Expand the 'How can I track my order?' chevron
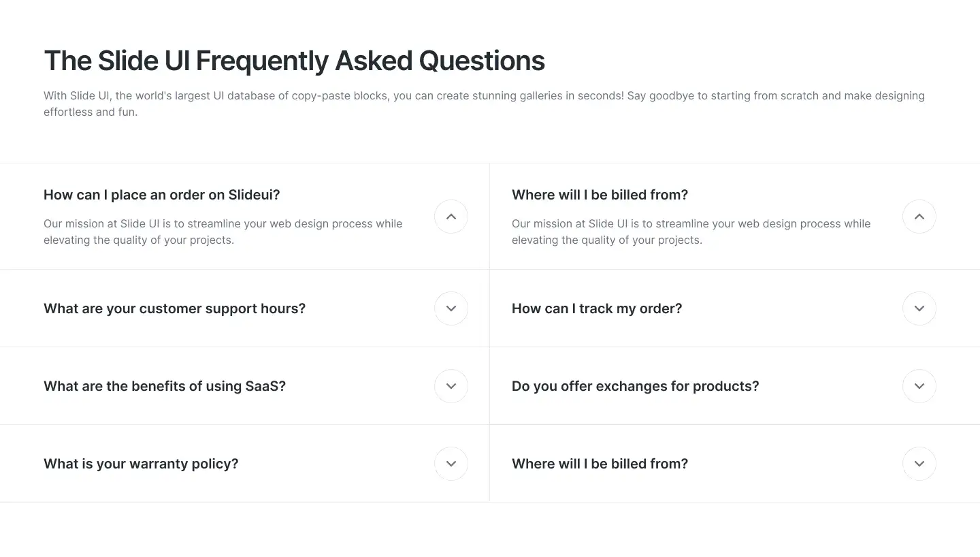The height and width of the screenshot is (557, 980). tap(919, 308)
